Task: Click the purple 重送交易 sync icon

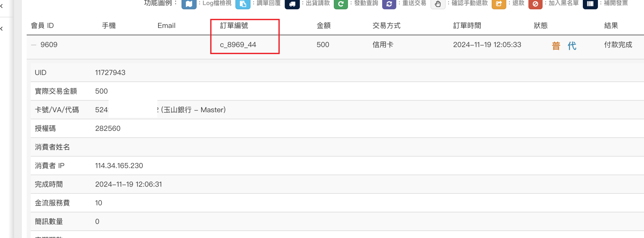Action: point(389,4)
